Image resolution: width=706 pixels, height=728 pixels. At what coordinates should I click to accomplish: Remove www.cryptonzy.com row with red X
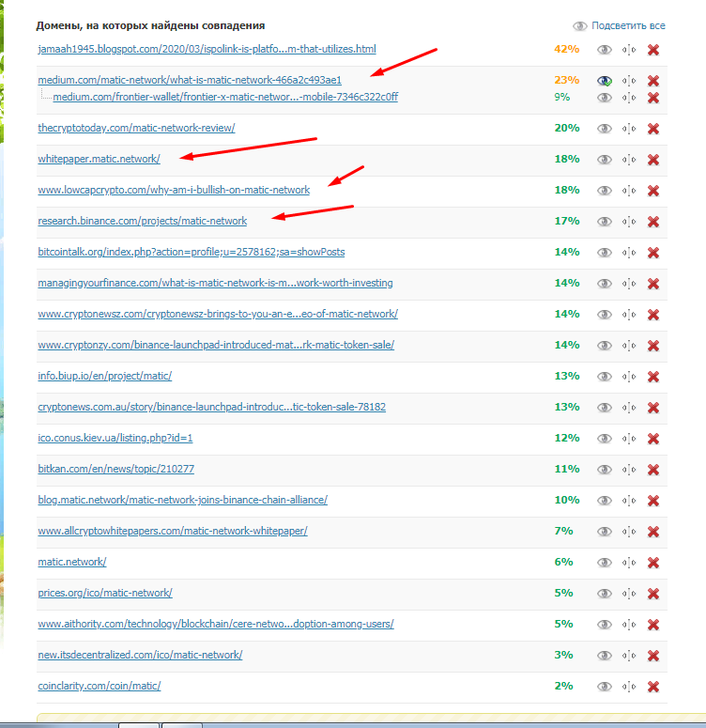pyautogui.click(x=653, y=346)
